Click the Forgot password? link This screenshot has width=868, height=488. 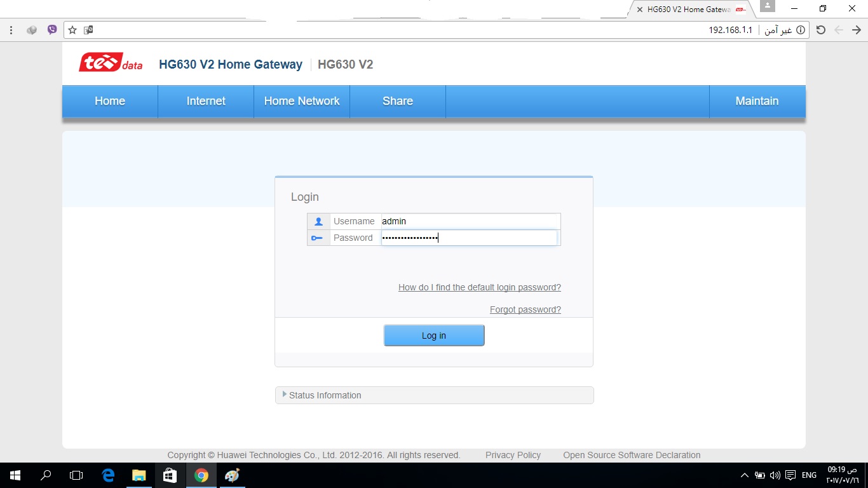(x=526, y=309)
